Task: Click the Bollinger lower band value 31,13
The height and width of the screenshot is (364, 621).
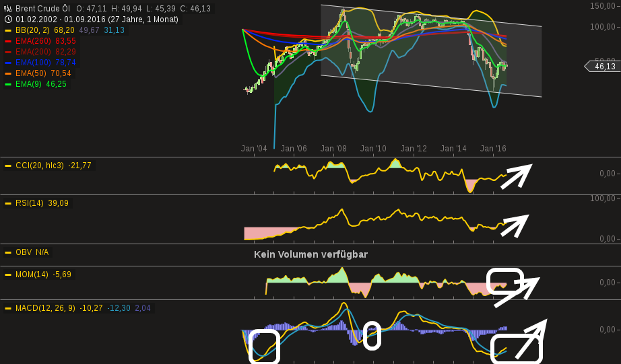Action: tap(115, 30)
